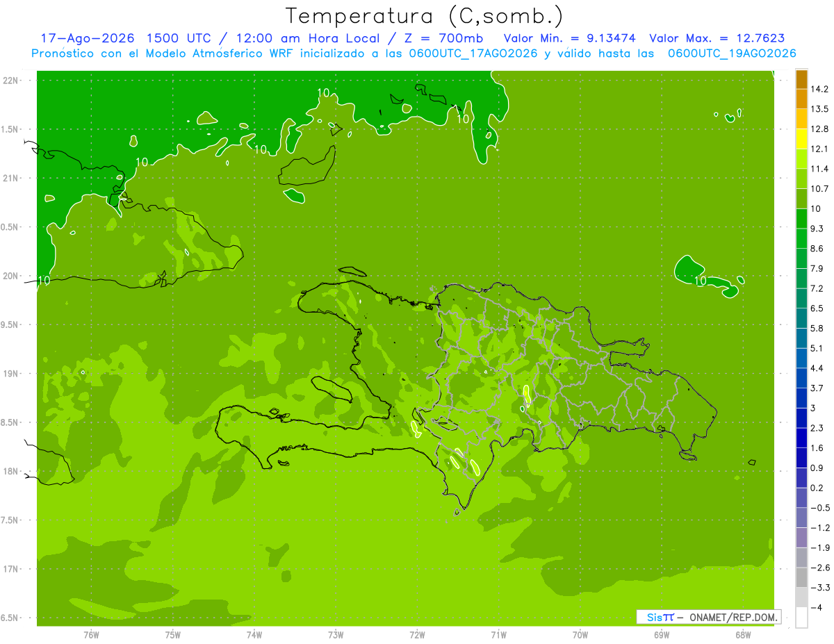
Task: Click the "18N" latitude label
Action: pyautogui.click(x=11, y=472)
